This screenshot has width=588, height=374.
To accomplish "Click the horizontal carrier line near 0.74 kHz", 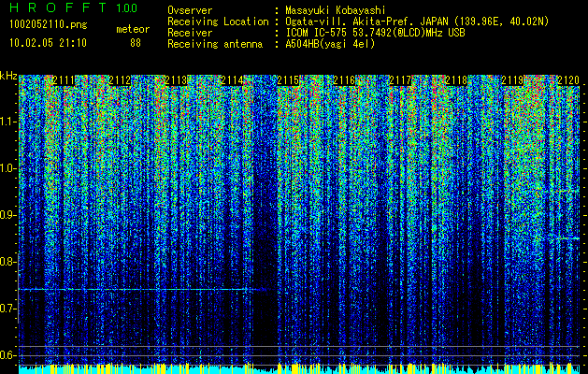I will tap(142, 289).
